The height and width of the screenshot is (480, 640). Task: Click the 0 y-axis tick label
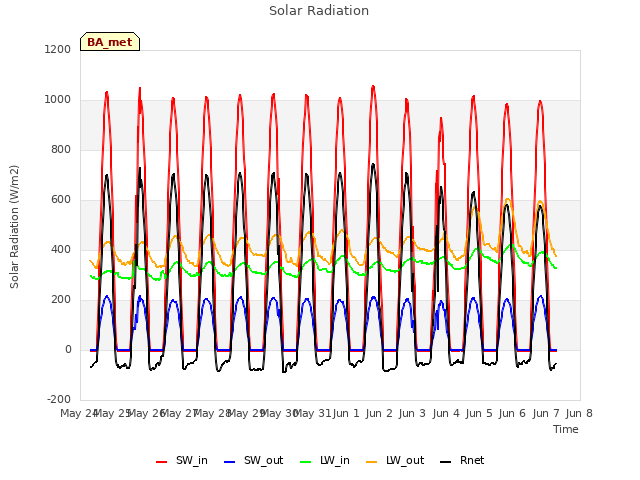(68, 349)
